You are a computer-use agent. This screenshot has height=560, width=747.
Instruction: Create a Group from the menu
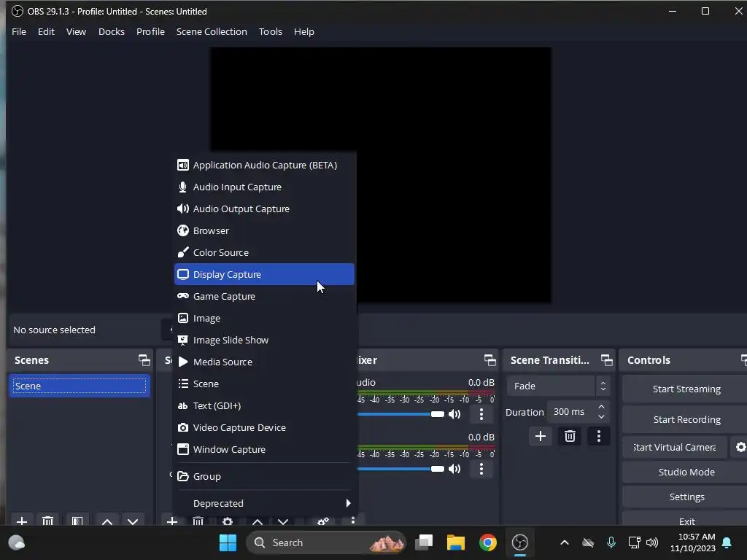[x=264, y=477]
